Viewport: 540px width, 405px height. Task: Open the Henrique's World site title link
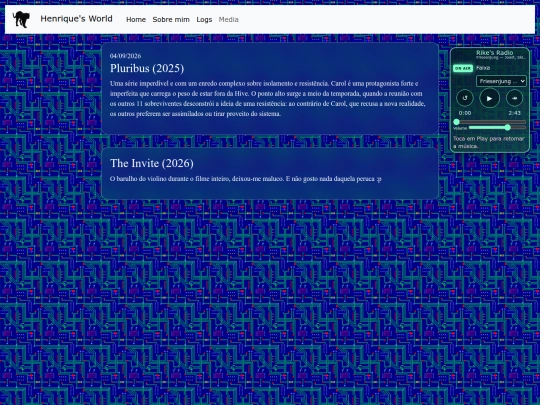pyautogui.click(x=76, y=19)
